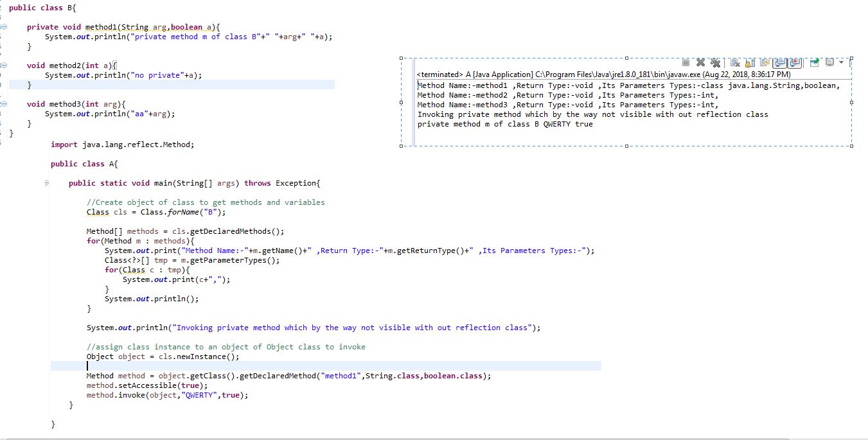Click console output line 'Method Name:-method1'
Viewport: 868px width, 440px height.
(629, 85)
